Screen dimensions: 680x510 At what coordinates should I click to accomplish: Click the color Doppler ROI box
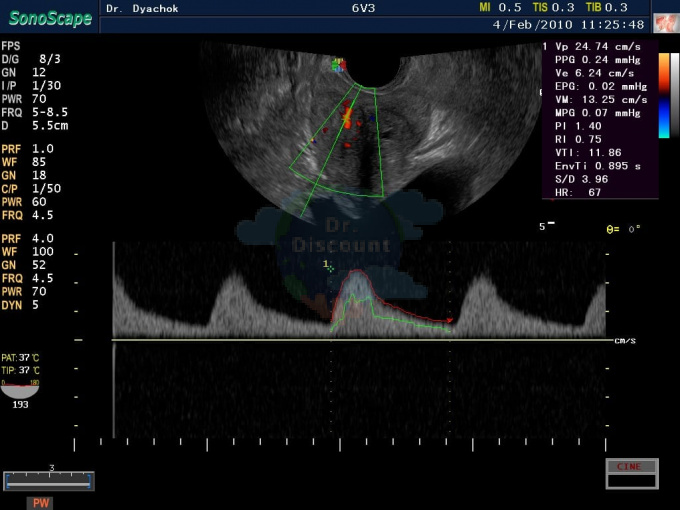click(337, 141)
